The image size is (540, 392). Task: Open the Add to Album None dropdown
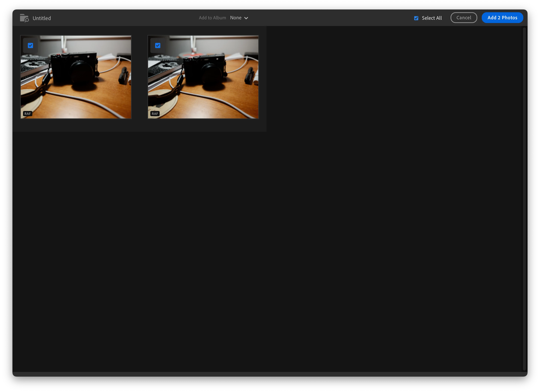[x=236, y=18]
